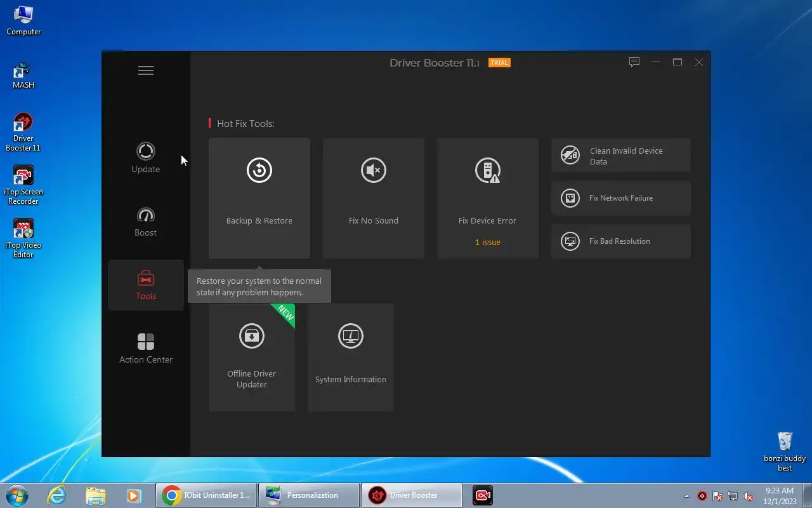Open Clean Invalid Device Data tool
Image resolution: width=812 pixels, height=508 pixels.
click(621, 155)
